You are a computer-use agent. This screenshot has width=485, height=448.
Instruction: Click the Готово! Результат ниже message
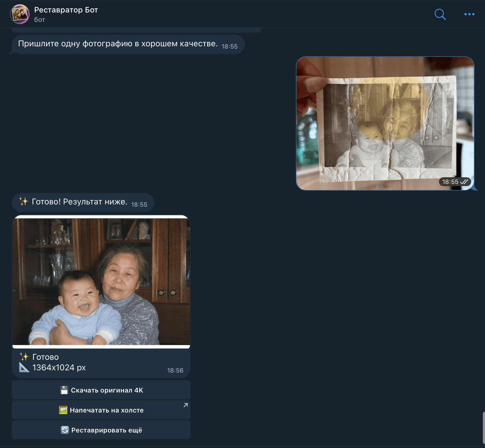(x=83, y=202)
